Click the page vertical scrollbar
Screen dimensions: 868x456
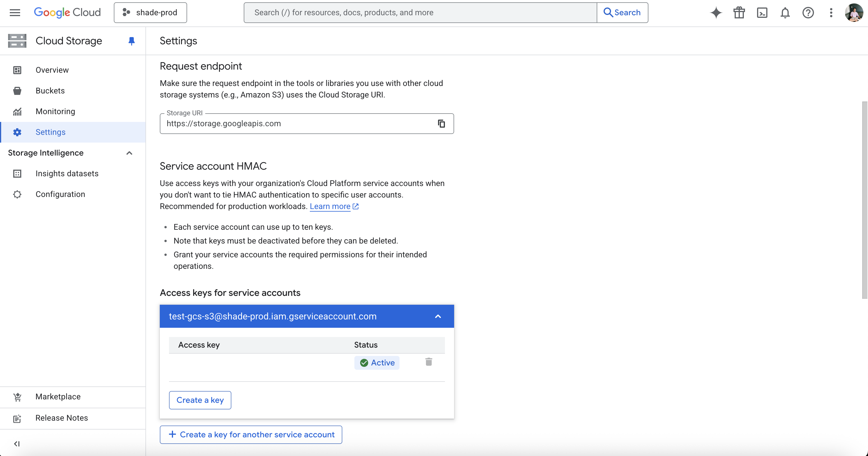click(x=864, y=200)
